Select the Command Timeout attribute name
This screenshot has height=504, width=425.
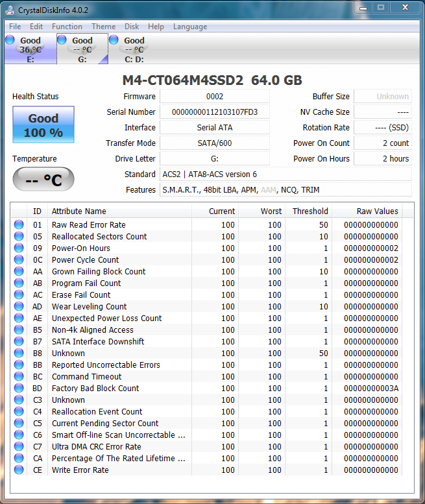coord(86,377)
